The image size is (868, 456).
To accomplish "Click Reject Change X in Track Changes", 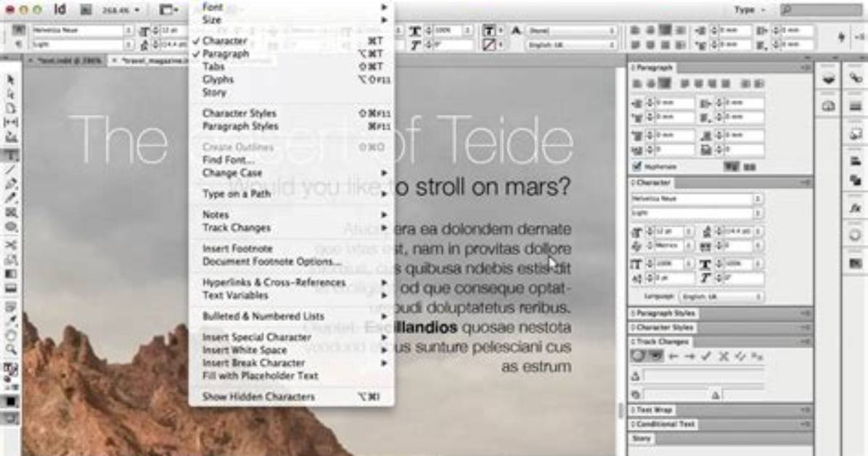I will (723, 357).
